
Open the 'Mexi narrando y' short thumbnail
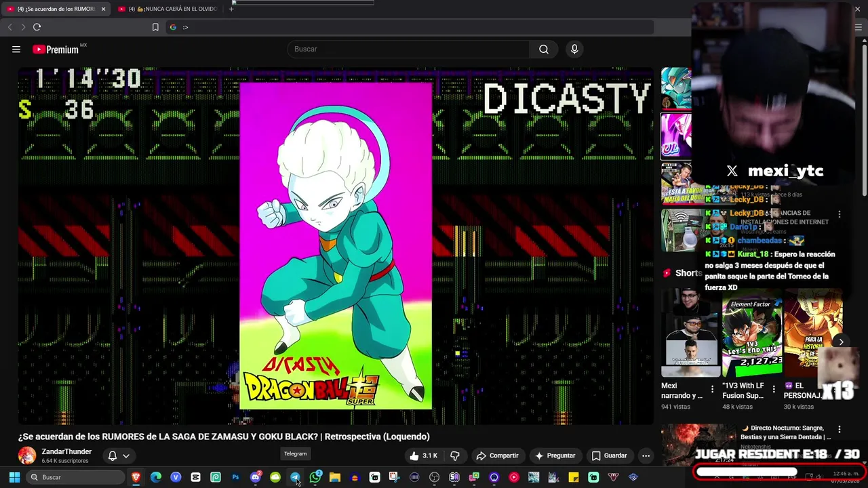pos(690,333)
